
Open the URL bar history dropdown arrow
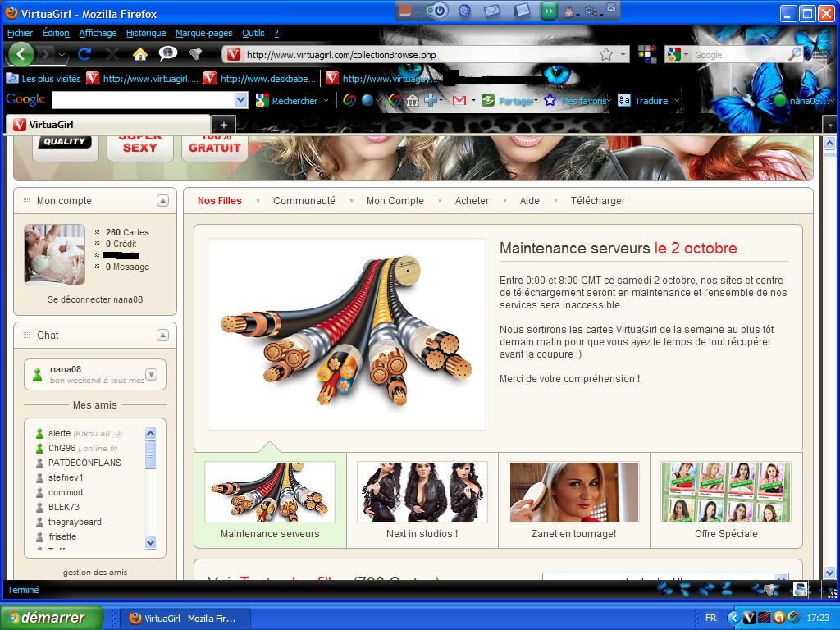pyautogui.click(x=623, y=54)
